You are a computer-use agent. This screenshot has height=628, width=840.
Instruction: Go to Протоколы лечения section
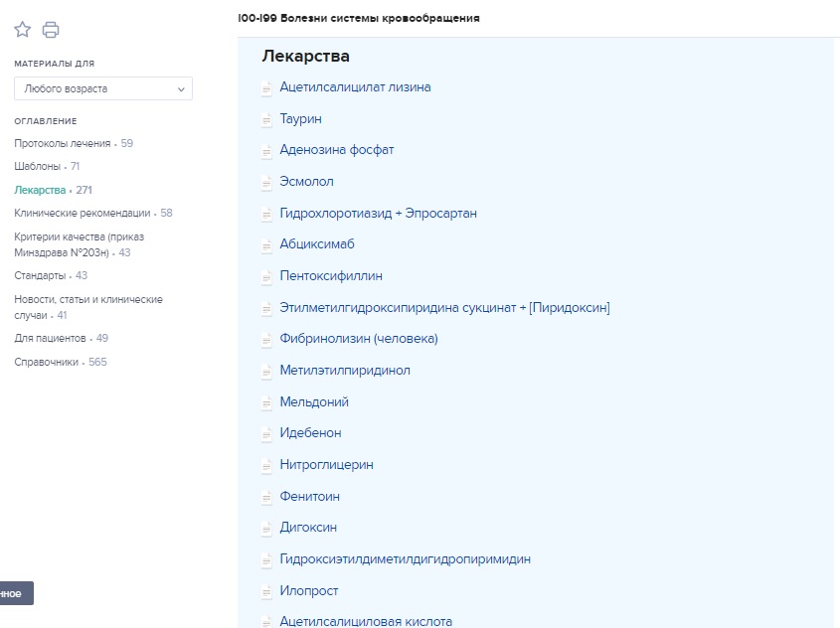[x=63, y=143]
